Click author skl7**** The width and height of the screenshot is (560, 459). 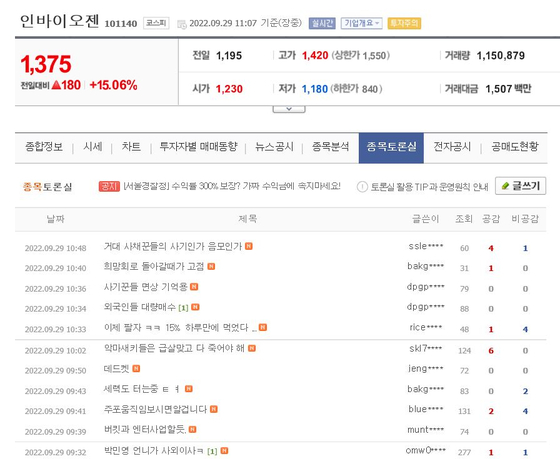426,348
